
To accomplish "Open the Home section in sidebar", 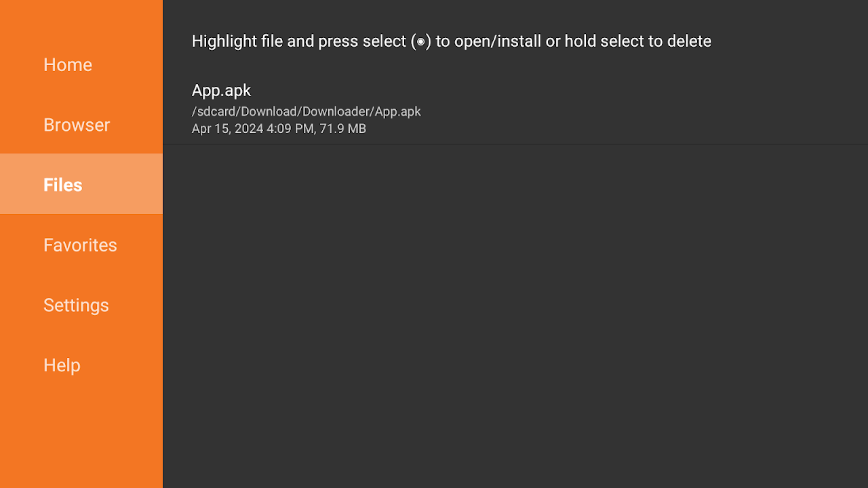I will click(x=67, y=64).
